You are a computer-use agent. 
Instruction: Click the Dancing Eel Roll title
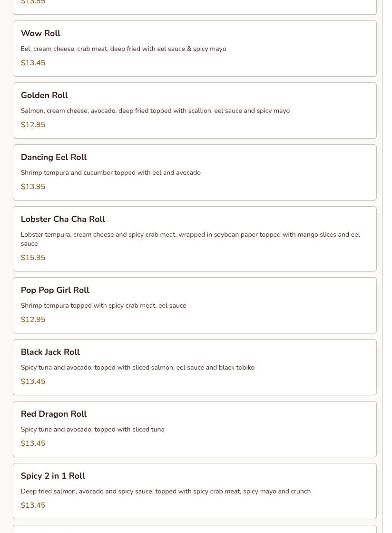tap(54, 157)
